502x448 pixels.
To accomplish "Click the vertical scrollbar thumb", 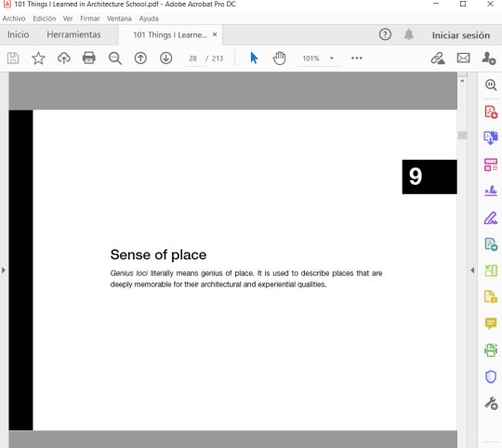I will [x=462, y=136].
